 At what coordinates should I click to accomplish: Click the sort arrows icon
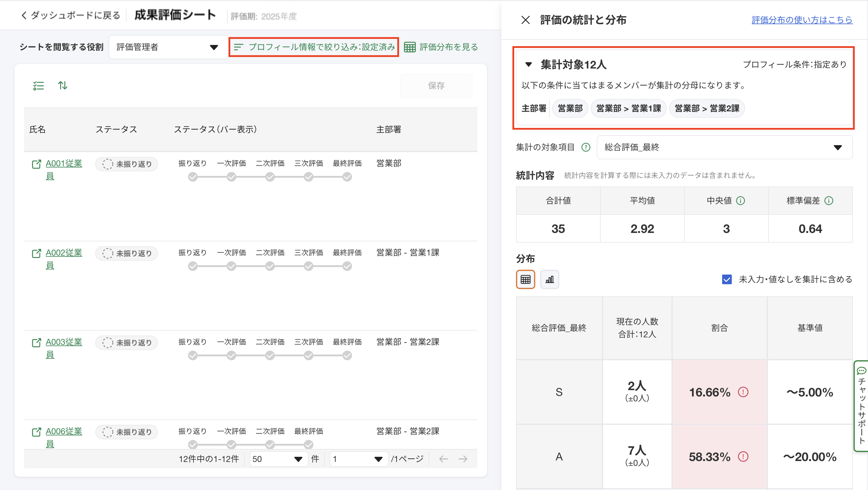pos(63,86)
